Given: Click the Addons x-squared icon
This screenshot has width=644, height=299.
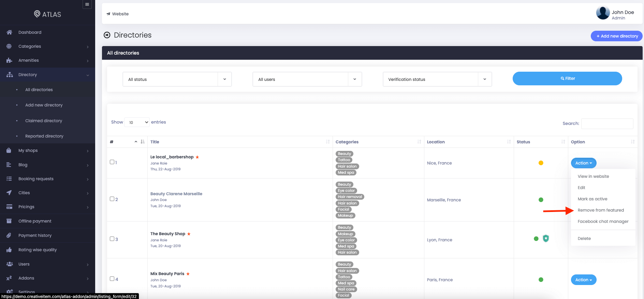Looking at the screenshot, I should tap(9, 278).
